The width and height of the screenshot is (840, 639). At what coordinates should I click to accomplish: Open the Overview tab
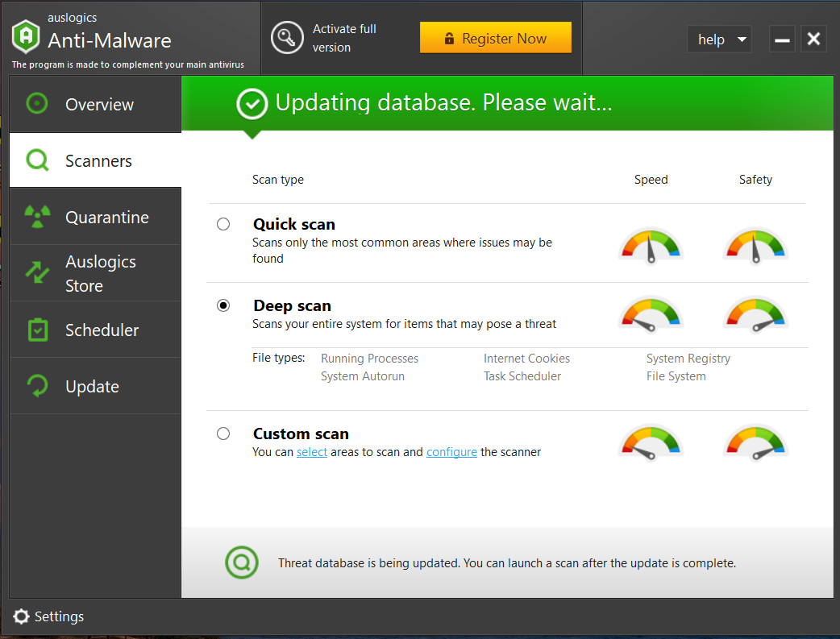[95, 104]
